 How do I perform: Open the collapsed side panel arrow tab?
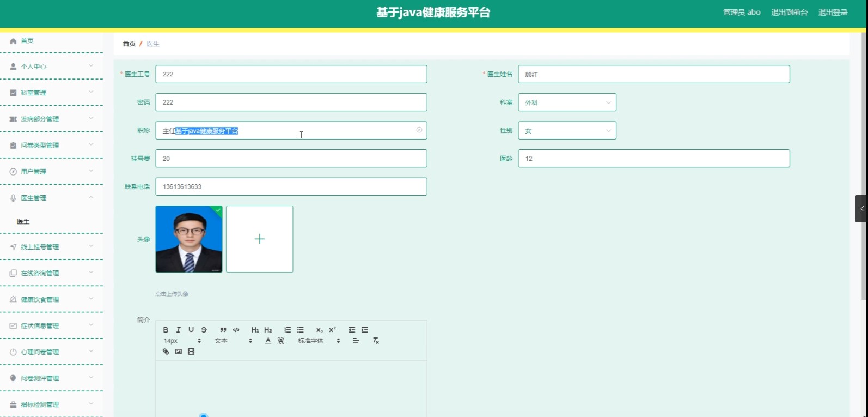861,209
